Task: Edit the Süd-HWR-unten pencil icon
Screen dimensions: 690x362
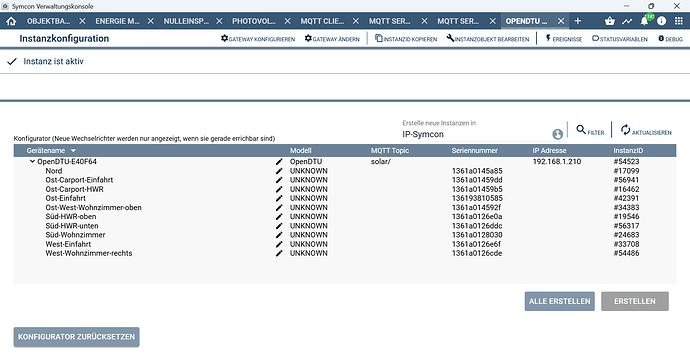Action: coord(279,226)
